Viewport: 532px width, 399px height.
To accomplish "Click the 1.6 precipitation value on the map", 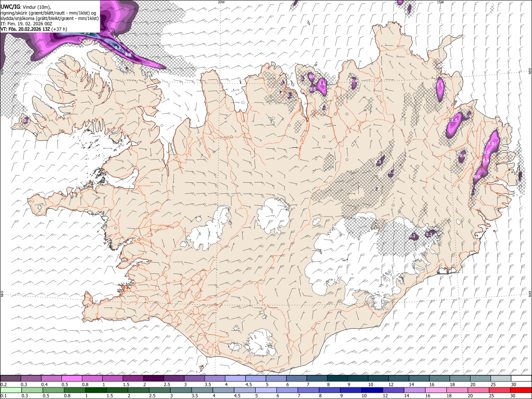I will tap(322, 84).
